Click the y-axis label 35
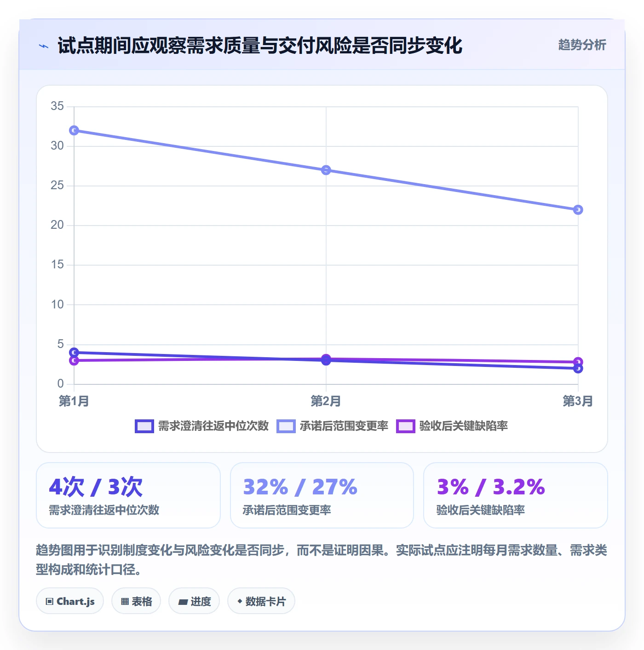This screenshot has height=650, width=644. click(x=57, y=106)
